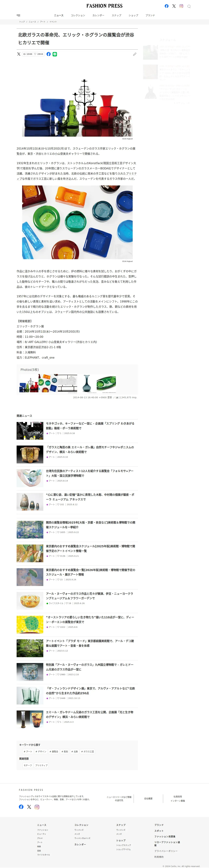This screenshot has height=868, width=209.
Task: Open the コレクション item in the top navigation
Action: click(78, 15)
